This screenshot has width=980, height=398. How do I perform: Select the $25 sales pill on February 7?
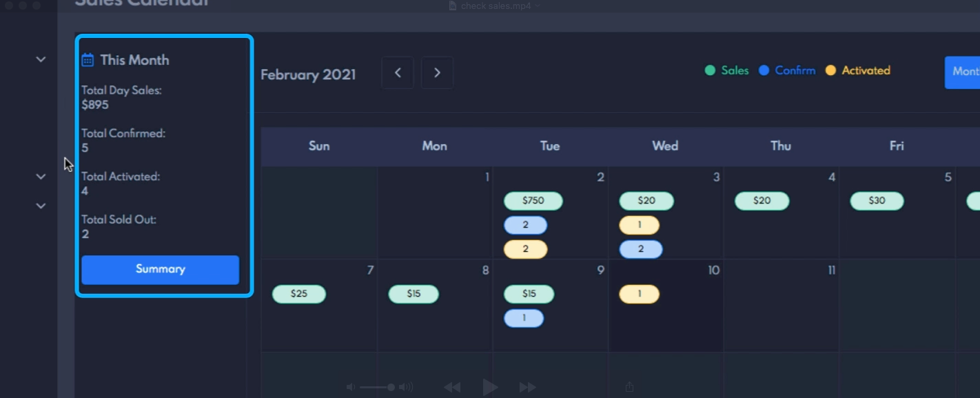coord(299,294)
